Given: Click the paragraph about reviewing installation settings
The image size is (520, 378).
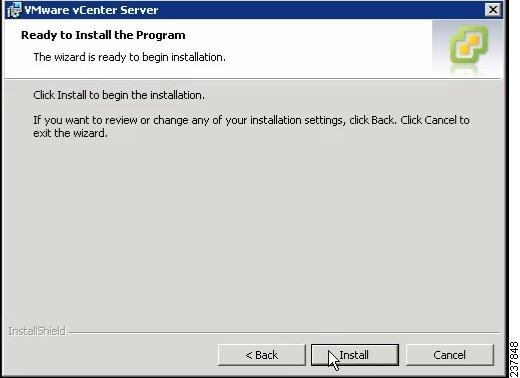Looking at the screenshot, I should [251, 126].
